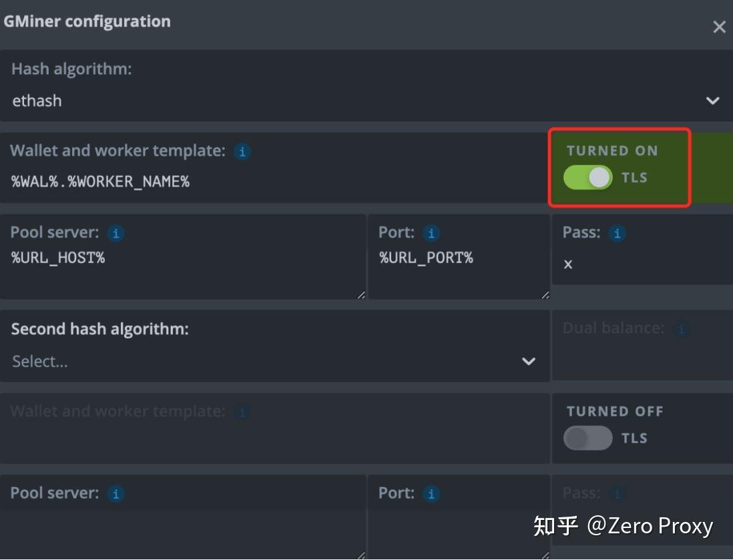The image size is (733, 560).
Task: Turn off the first TLS toggle
Action: click(x=587, y=178)
